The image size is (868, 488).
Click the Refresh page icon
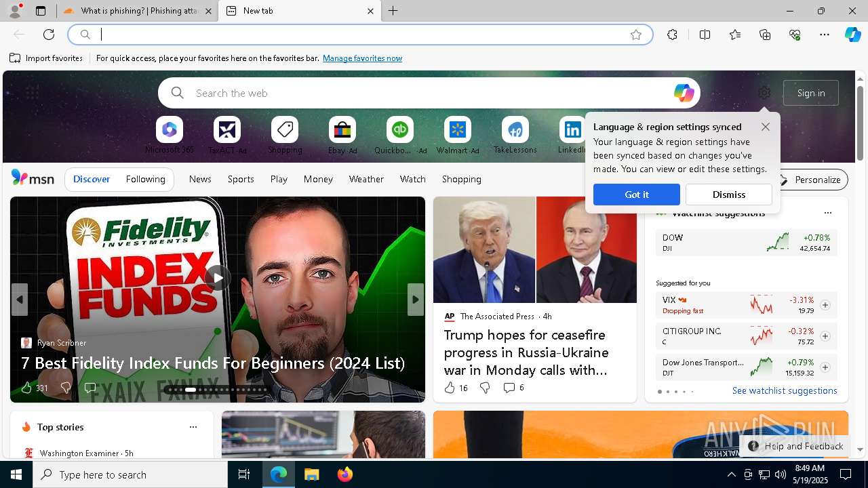(49, 35)
